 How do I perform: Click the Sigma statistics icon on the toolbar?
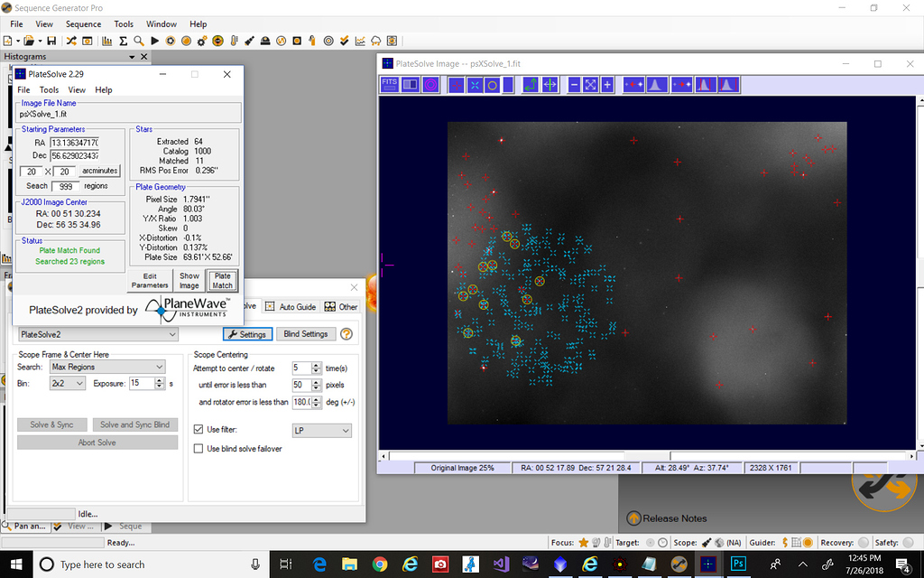pyautogui.click(x=123, y=41)
